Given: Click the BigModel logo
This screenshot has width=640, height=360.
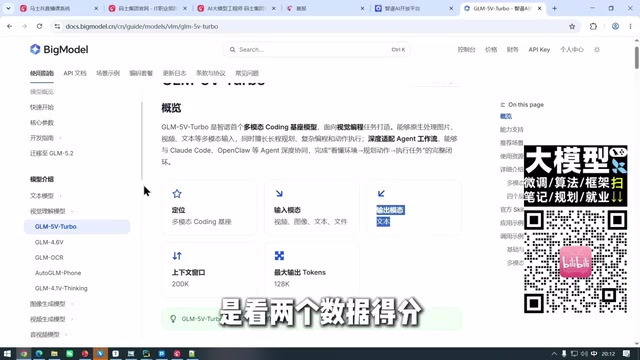Looking at the screenshot, I should (x=59, y=49).
